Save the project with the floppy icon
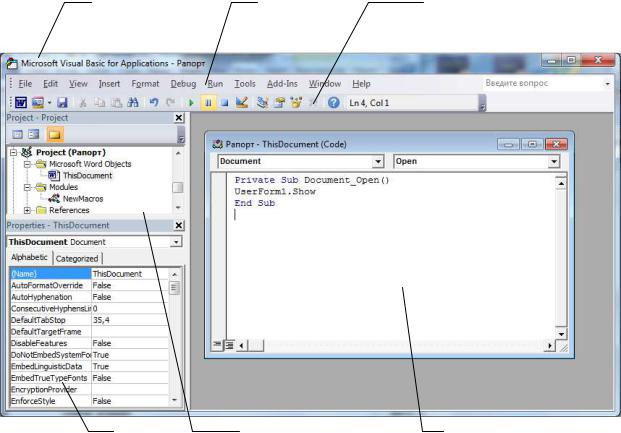The width and height of the screenshot is (621, 433). 62,103
